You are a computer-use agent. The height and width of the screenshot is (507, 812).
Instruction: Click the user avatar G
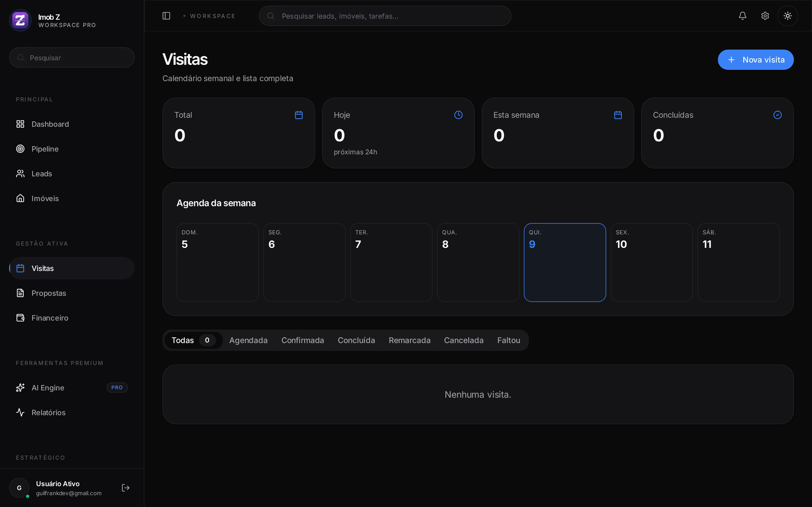point(19,488)
